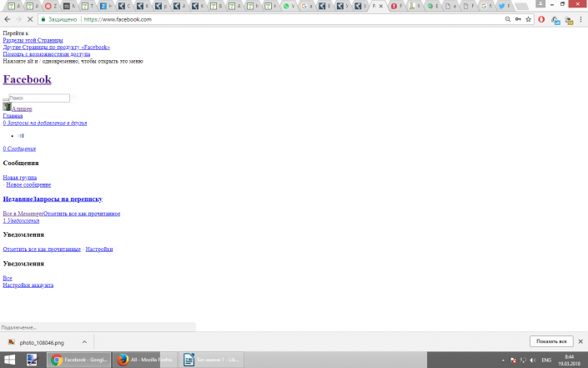Click the saved password key icon
This screenshot has width=588, height=368.
pyautogui.click(x=519, y=18)
